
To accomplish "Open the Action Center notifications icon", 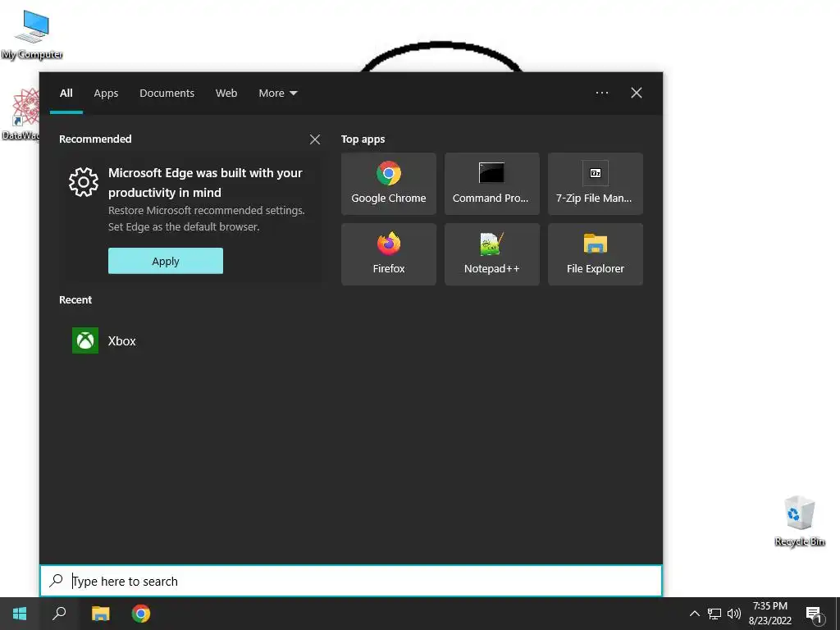I will pos(815,614).
